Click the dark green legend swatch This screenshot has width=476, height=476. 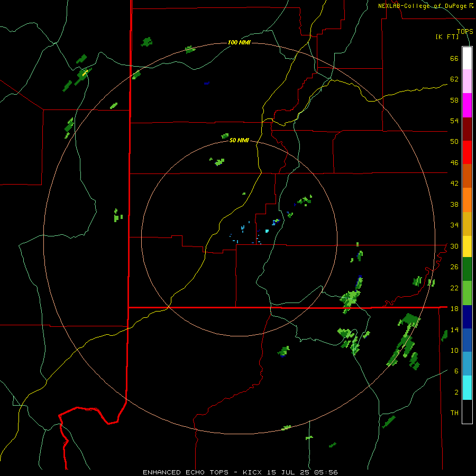[467, 269]
